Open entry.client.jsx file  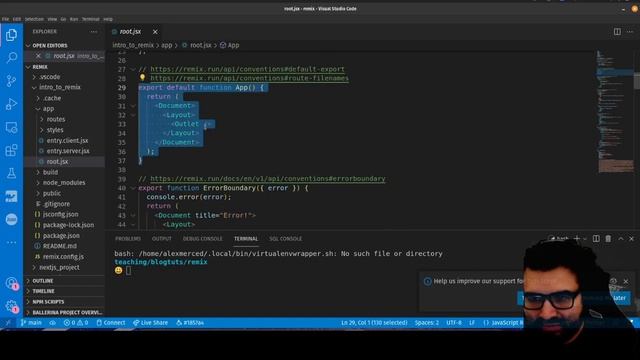[x=67, y=140]
